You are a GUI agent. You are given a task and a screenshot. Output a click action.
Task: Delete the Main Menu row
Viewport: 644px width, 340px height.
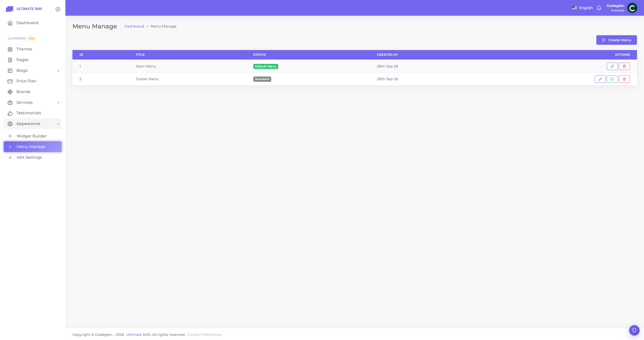pos(624,66)
